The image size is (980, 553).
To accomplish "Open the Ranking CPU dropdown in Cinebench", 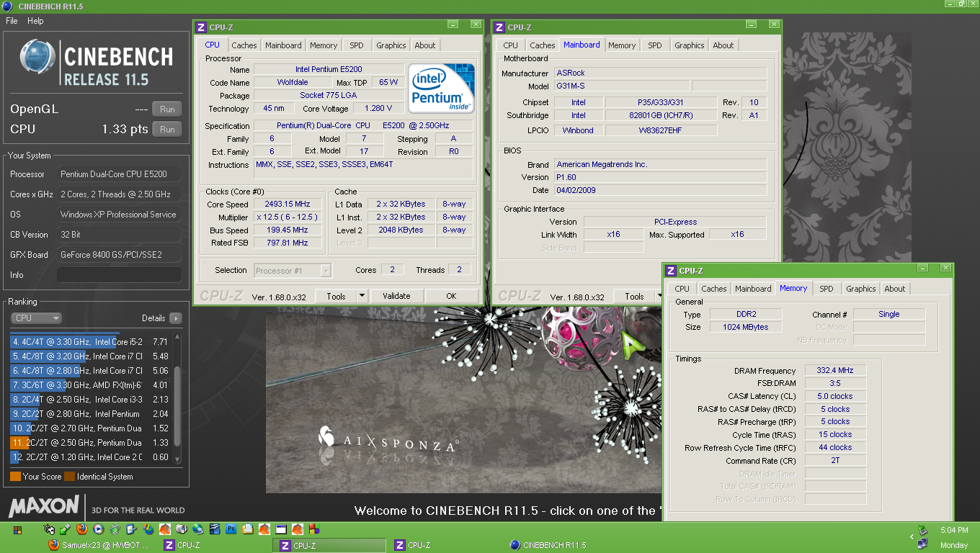I will click(x=36, y=318).
